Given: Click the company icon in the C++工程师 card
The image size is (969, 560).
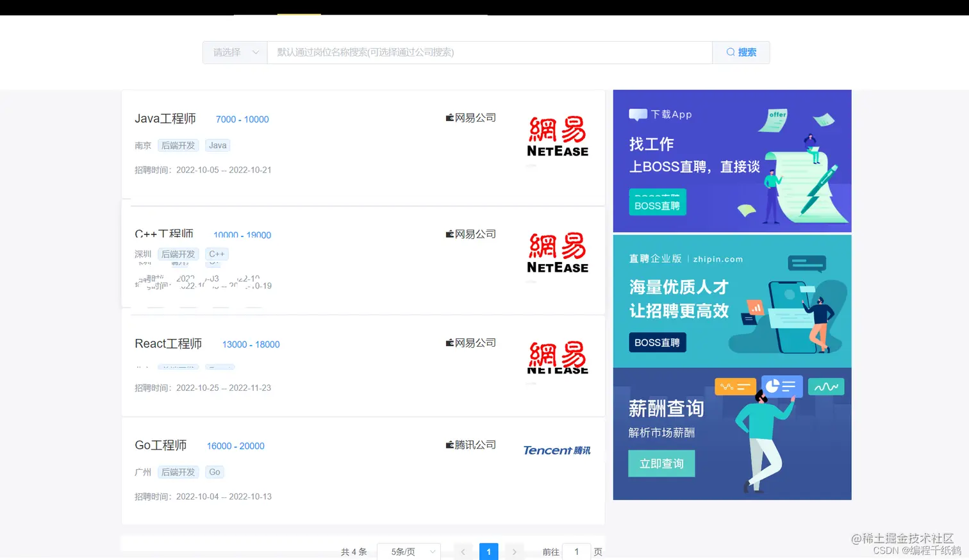Looking at the screenshot, I should (x=450, y=234).
